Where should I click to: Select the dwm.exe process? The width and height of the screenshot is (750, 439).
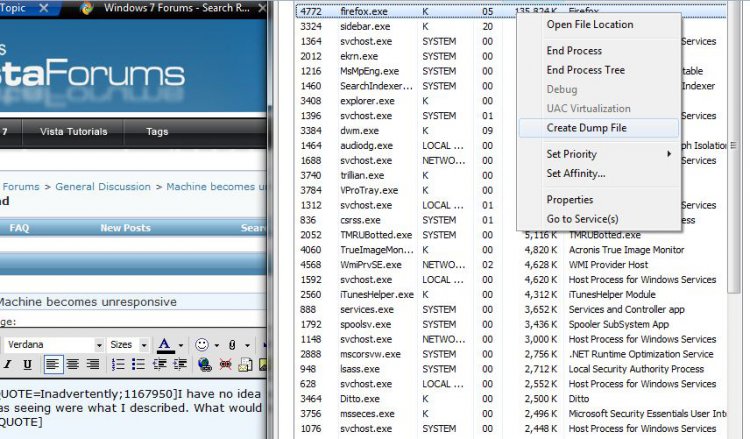tap(359, 131)
